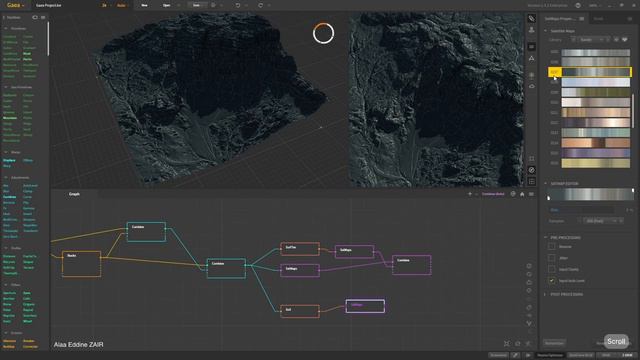
Task: Click the SatMap editor gradient bar
Action: tap(591, 194)
